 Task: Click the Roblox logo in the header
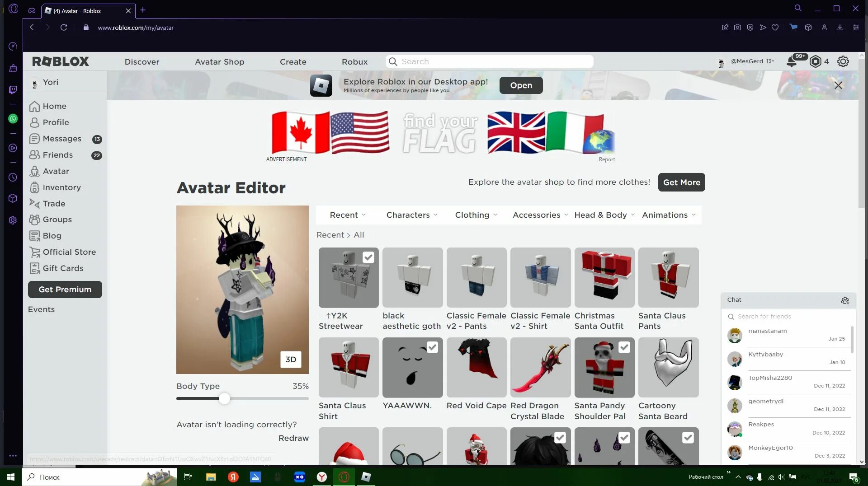tap(61, 61)
